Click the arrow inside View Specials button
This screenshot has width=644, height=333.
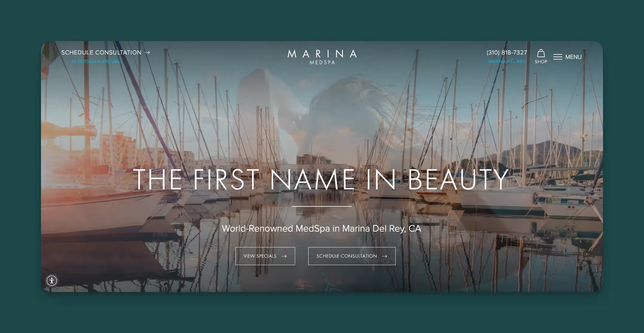click(284, 256)
